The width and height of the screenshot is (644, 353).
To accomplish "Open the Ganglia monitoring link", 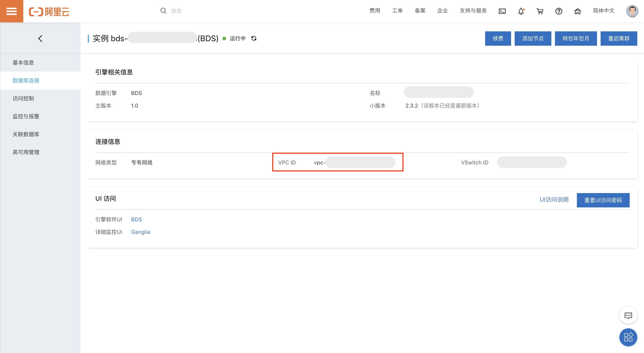I will pos(141,232).
